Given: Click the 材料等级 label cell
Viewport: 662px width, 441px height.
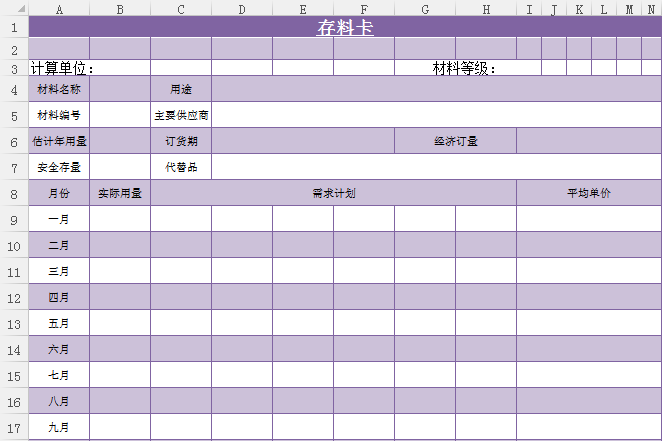Looking at the screenshot, I should (x=464, y=68).
